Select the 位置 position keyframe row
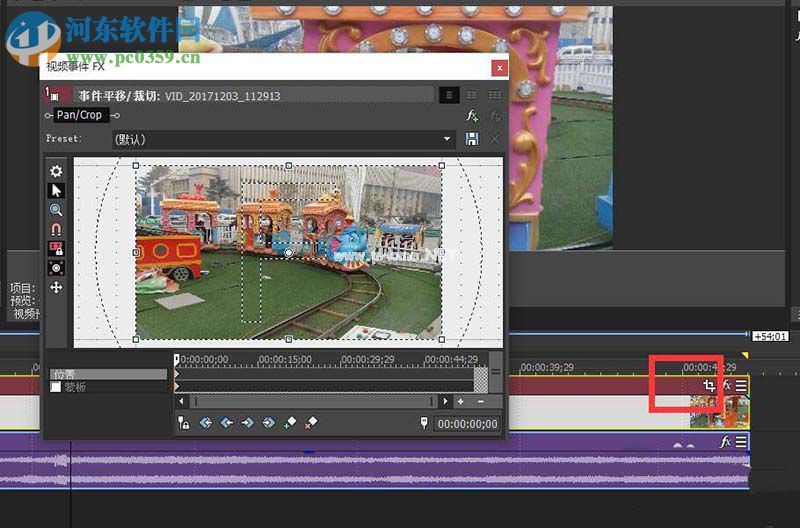Screen dimensions: 800x528 (x=108, y=374)
